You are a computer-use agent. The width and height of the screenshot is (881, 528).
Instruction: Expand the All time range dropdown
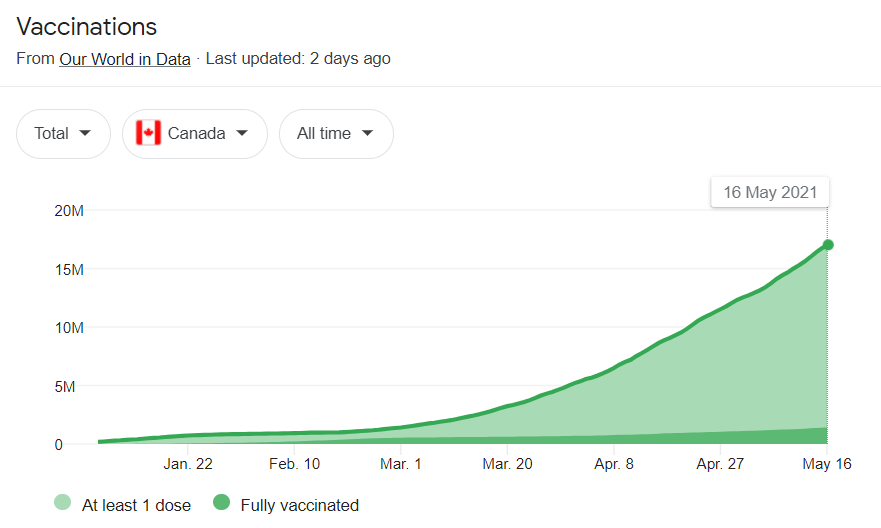[336, 134]
